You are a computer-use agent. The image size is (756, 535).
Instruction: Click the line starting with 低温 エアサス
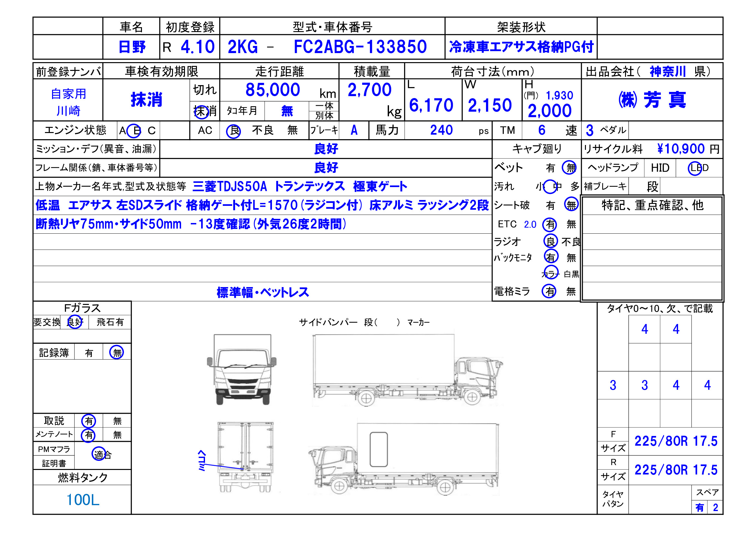[262, 206]
